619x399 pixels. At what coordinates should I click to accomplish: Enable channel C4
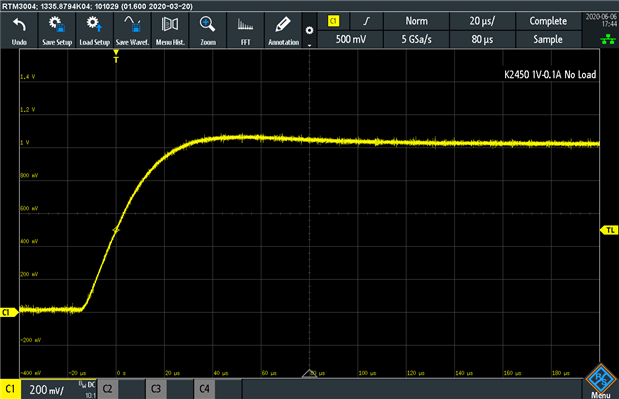click(204, 389)
